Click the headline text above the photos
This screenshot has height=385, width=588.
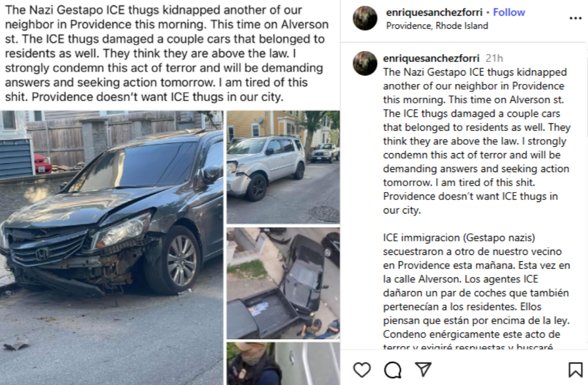167,53
